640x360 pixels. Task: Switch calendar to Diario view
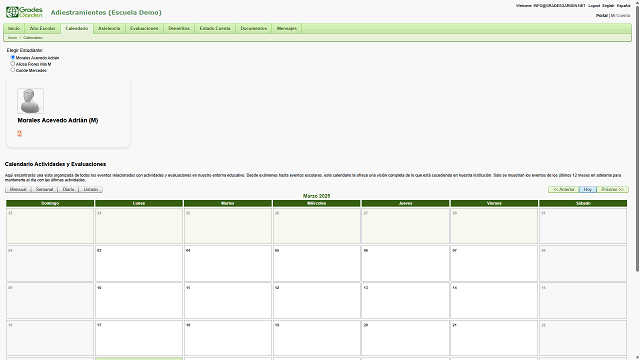click(68, 189)
